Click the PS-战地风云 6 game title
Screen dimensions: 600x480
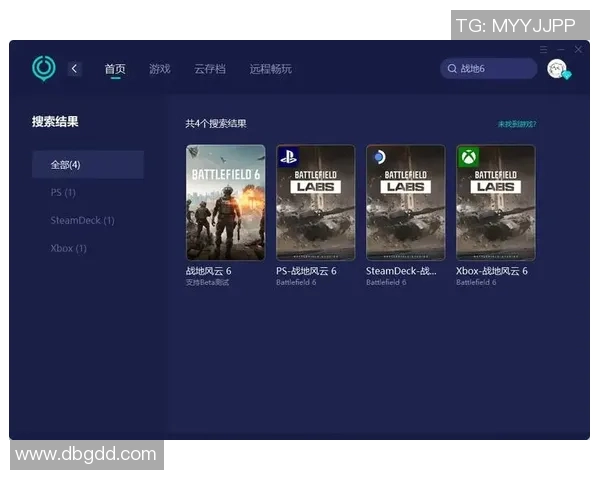(306, 271)
